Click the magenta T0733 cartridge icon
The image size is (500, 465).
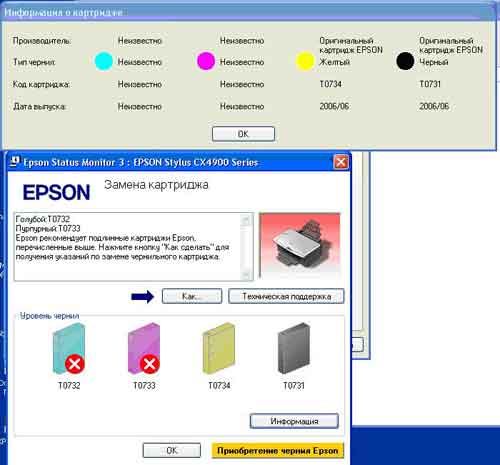144,349
